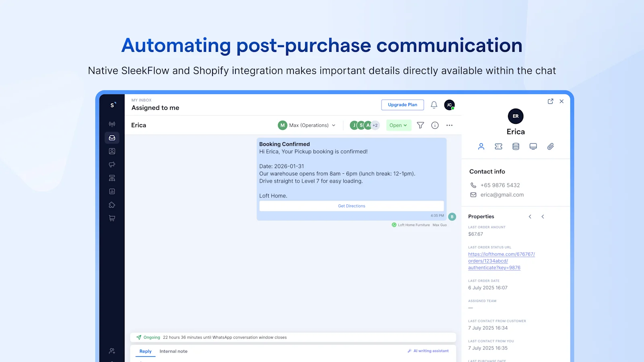The height and width of the screenshot is (362, 644).
Task: Select the ticket tab icon under Erica
Action: [498, 146]
